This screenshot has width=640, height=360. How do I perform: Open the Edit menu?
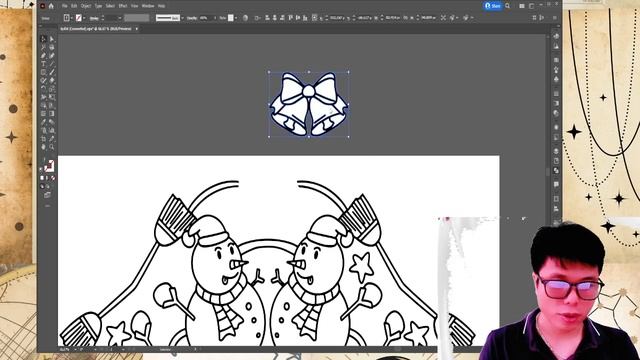pos(74,6)
